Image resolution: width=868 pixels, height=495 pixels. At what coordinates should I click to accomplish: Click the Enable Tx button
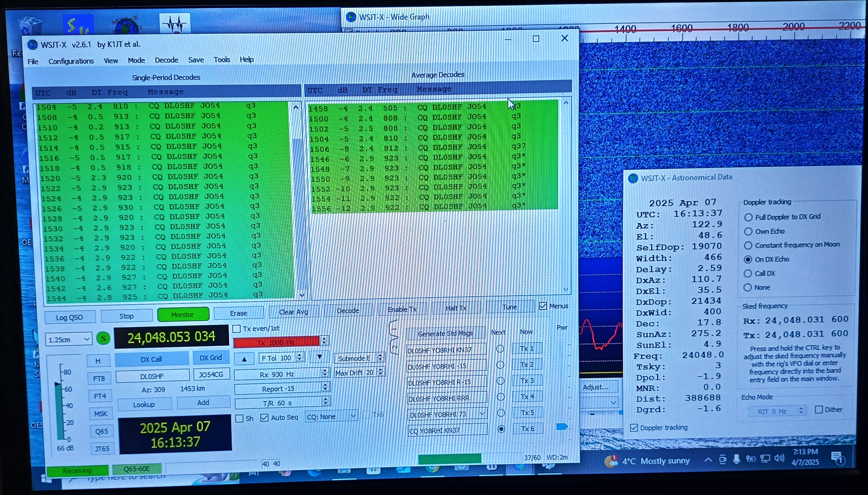coord(402,309)
